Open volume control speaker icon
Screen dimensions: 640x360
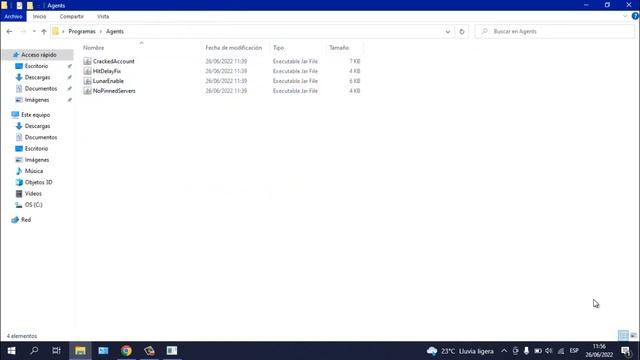[549, 351]
